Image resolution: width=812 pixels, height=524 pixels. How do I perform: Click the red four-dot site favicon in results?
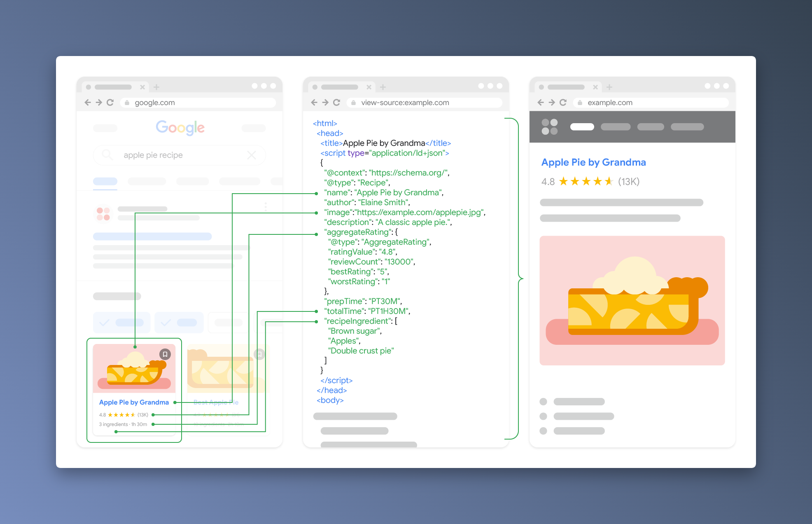pyautogui.click(x=103, y=214)
